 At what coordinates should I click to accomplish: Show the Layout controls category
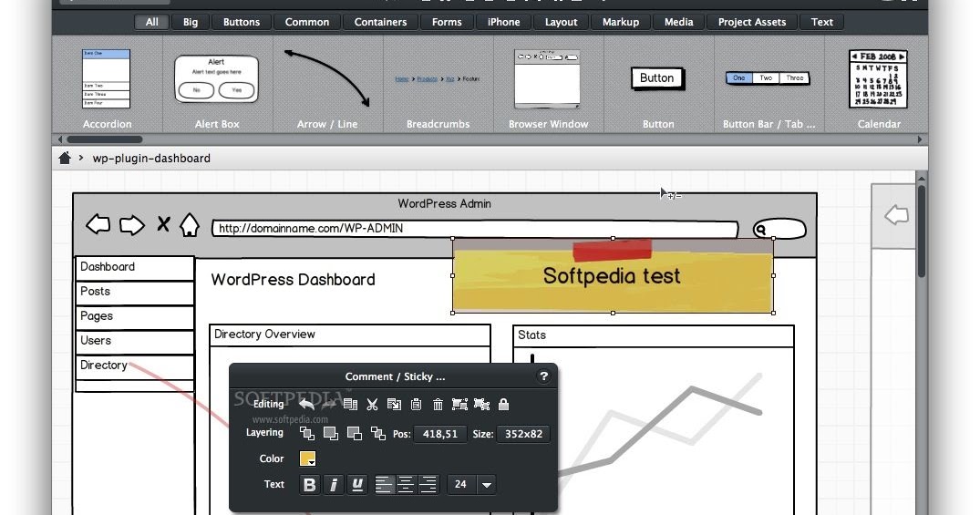[562, 22]
